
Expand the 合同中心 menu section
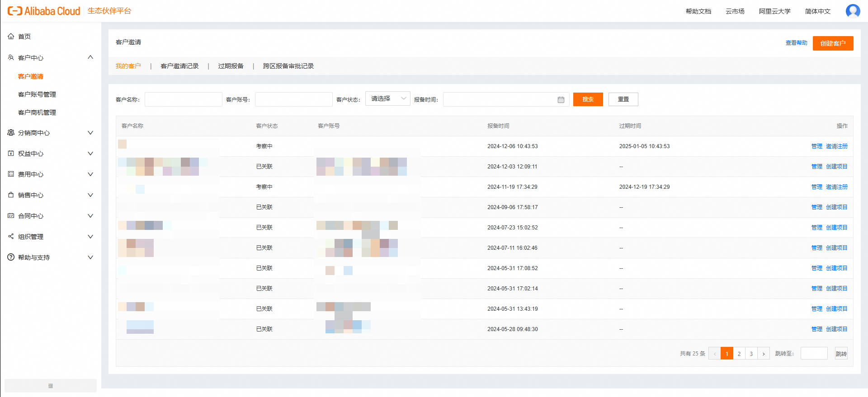(90, 215)
